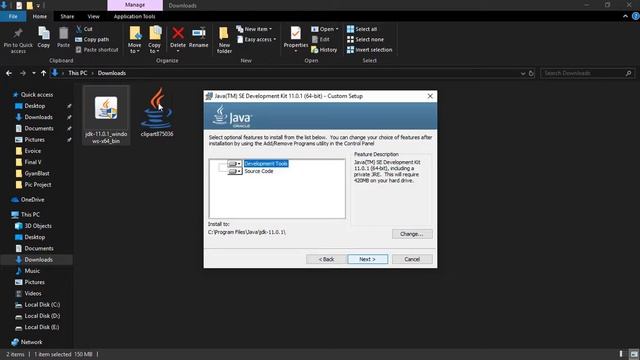Switch to the View tab

[93, 16]
